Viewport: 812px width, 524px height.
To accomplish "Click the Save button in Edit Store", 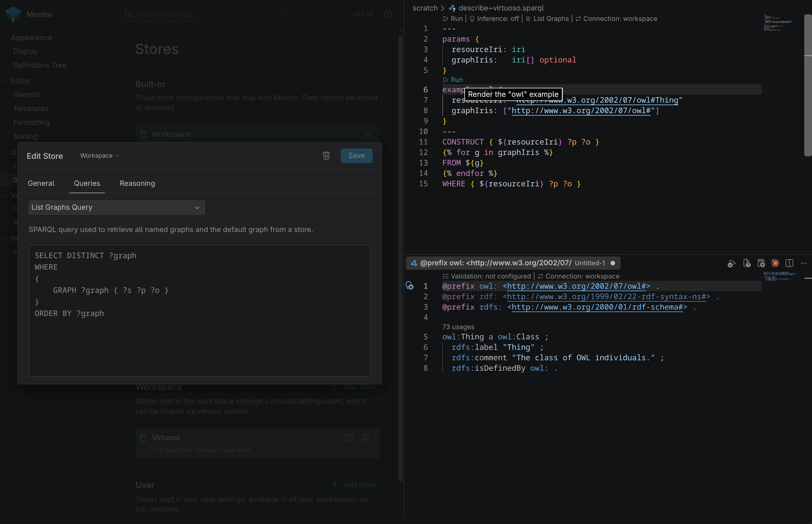I will (356, 155).
